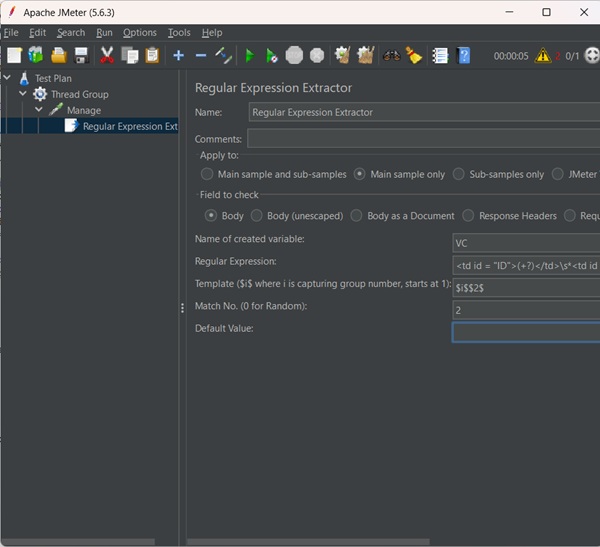Click the red error count 2
Viewport: 600px width, 547px height.
(558, 56)
